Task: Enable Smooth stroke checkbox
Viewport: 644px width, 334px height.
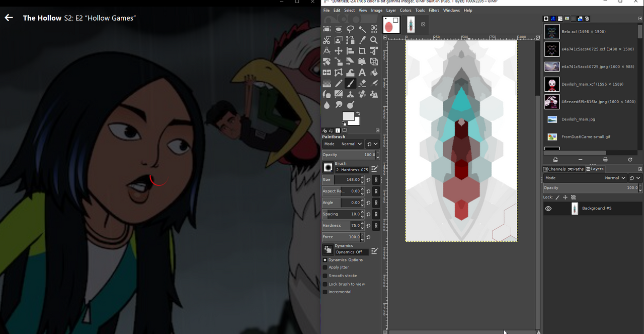Action: pos(325,276)
